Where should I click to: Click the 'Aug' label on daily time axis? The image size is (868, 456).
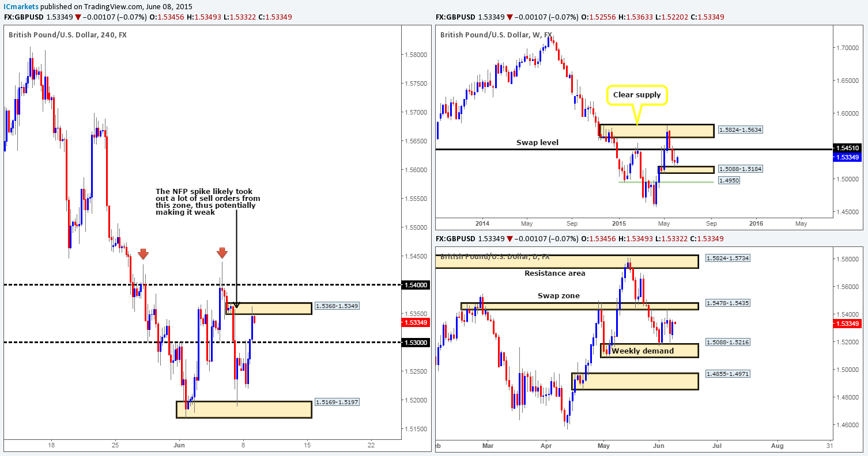[777, 445]
